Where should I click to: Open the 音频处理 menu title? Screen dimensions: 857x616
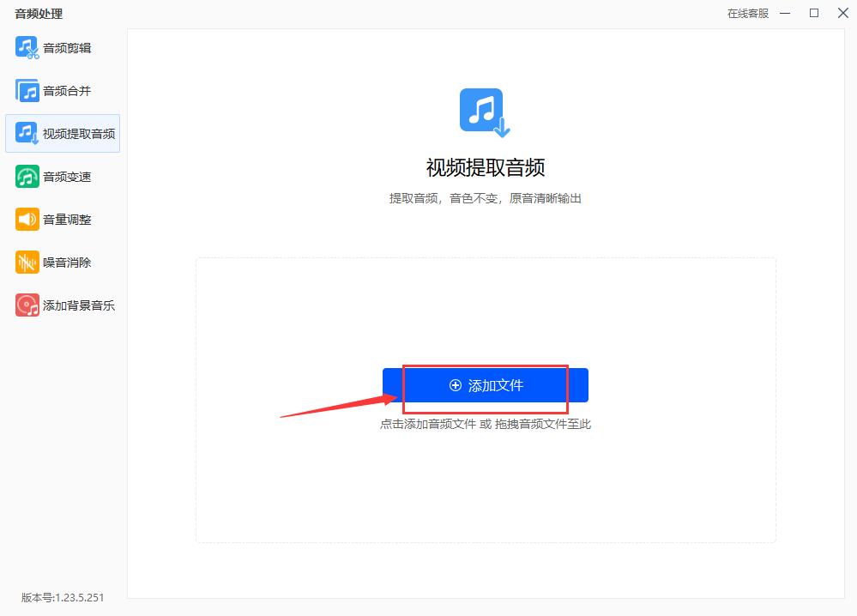(39, 13)
